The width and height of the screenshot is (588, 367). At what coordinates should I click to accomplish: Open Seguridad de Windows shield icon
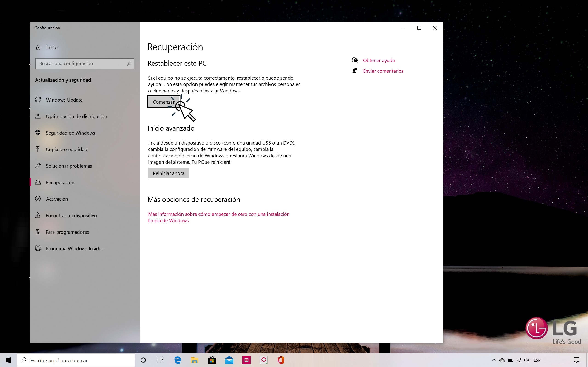click(x=38, y=133)
